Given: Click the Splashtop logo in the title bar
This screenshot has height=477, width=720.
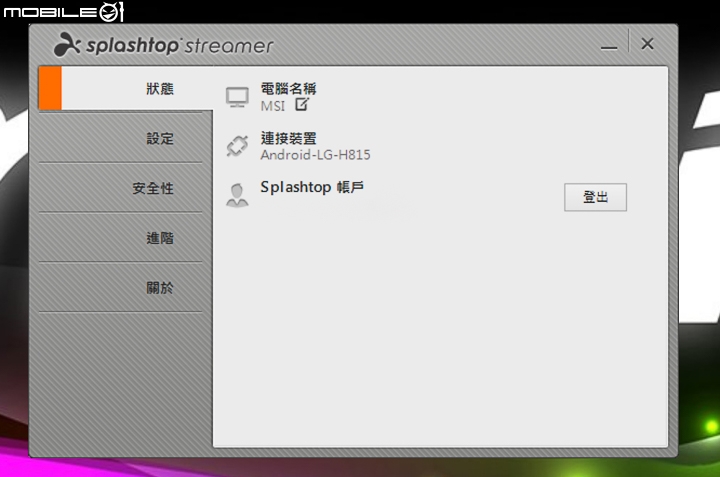Looking at the screenshot, I should coord(163,45).
